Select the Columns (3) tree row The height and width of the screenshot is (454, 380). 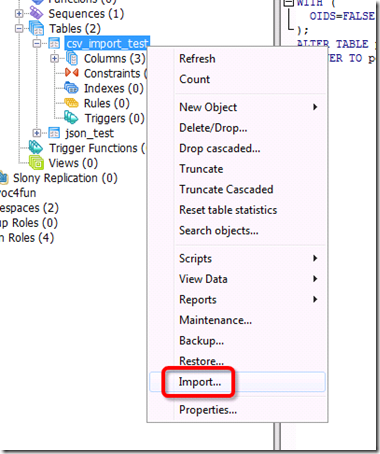[114, 59]
